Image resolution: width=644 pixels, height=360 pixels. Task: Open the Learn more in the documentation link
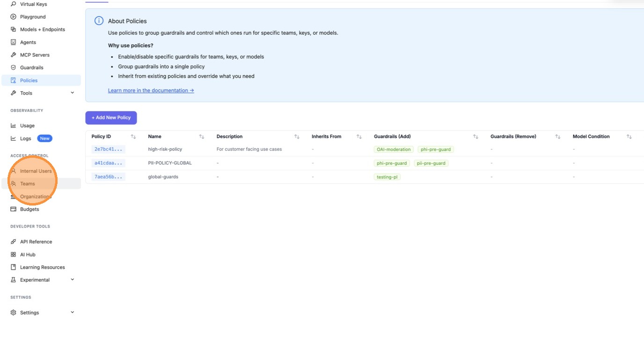151,90
